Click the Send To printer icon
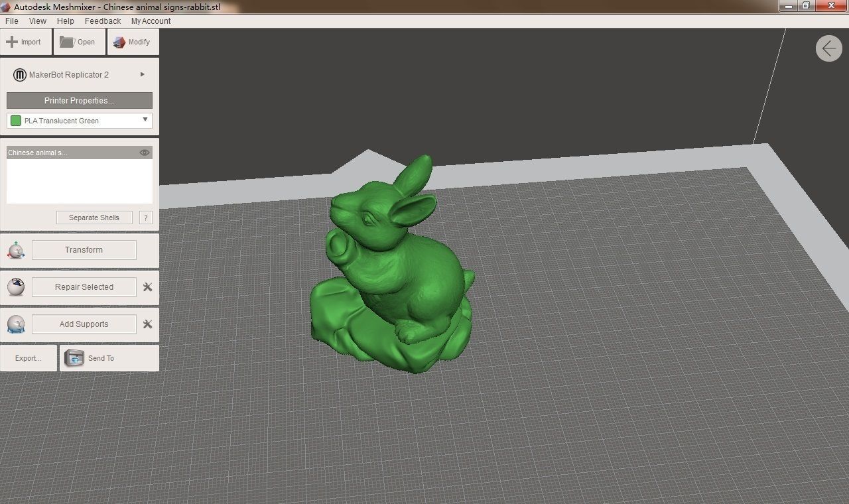 click(74, 358)
